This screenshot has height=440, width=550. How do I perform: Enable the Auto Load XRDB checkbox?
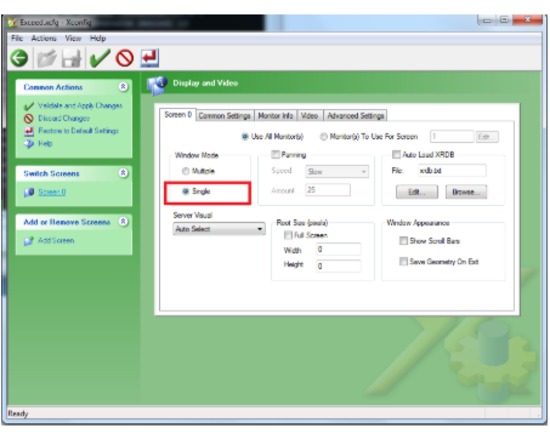coord(396,154)
